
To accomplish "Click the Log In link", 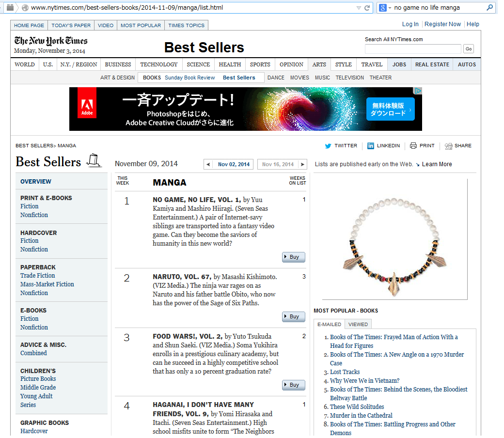I will (x=410, y=24).
